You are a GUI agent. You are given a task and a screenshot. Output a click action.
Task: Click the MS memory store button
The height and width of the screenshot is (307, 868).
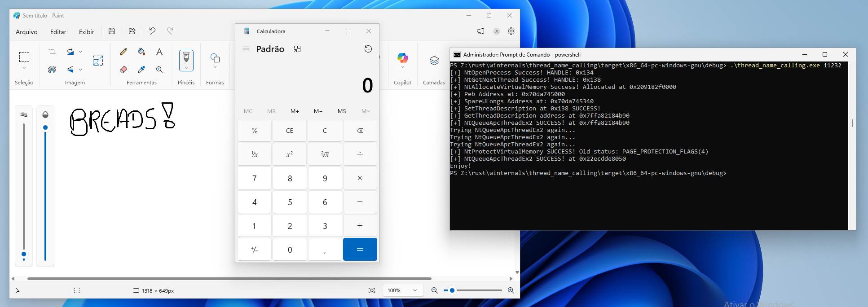(342, 111)
